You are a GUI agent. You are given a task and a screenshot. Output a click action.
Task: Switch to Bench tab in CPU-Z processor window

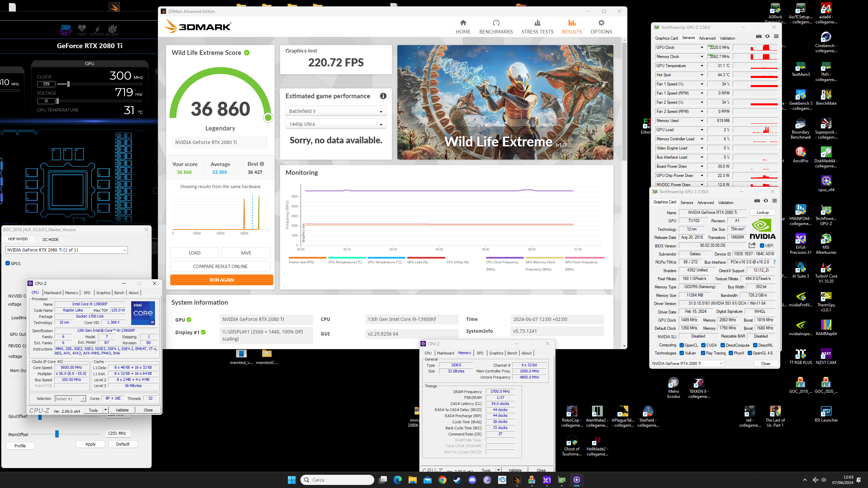119,293
